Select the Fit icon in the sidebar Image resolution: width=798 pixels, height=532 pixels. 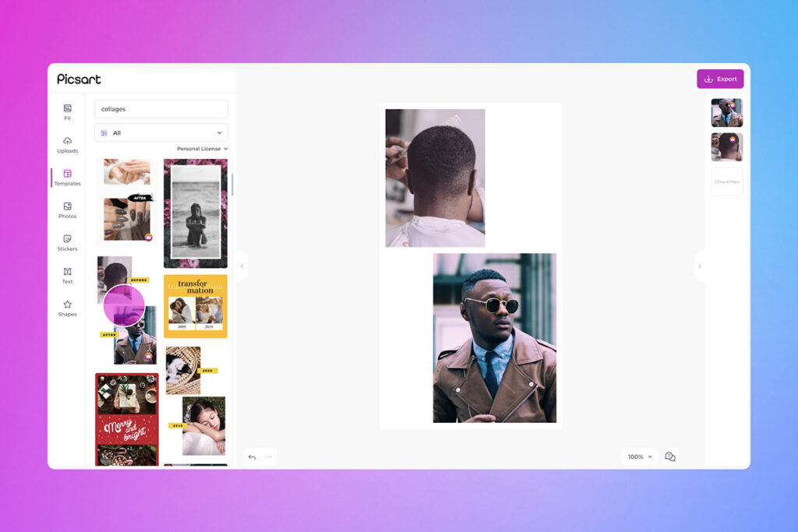(x=67, y=112)
